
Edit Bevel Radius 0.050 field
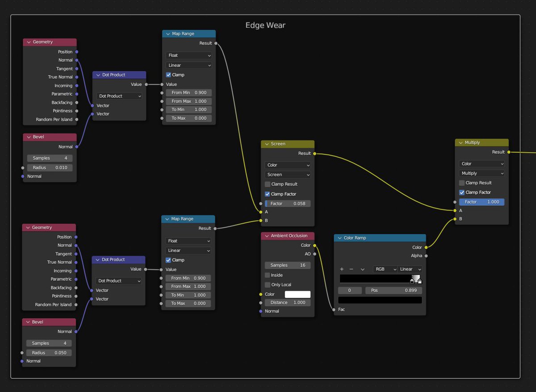click(49, 353)
